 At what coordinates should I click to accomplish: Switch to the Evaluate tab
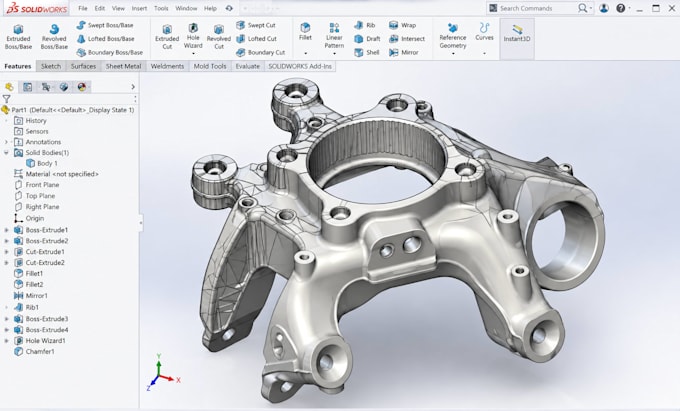tap(248, 66)
